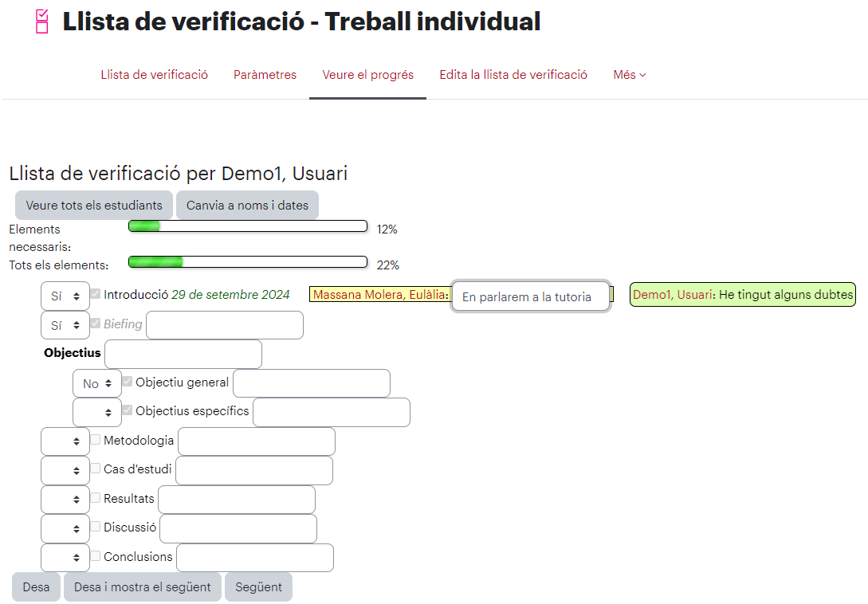Click the Massana Molera, Eulàlia name link
868x604 pixels.
point(379,295)
